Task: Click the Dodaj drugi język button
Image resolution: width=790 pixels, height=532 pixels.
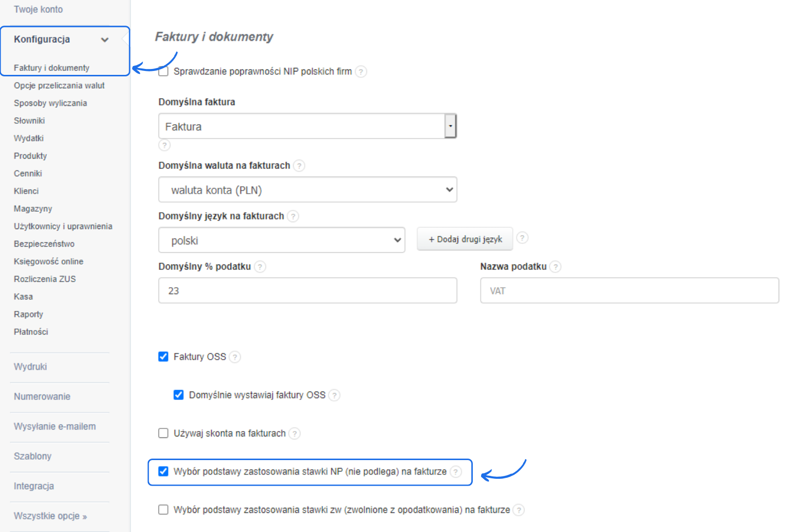Action: coord(465,239)
